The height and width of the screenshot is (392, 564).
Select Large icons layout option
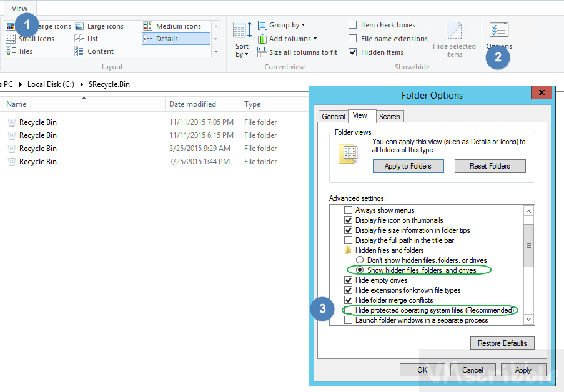99,26
